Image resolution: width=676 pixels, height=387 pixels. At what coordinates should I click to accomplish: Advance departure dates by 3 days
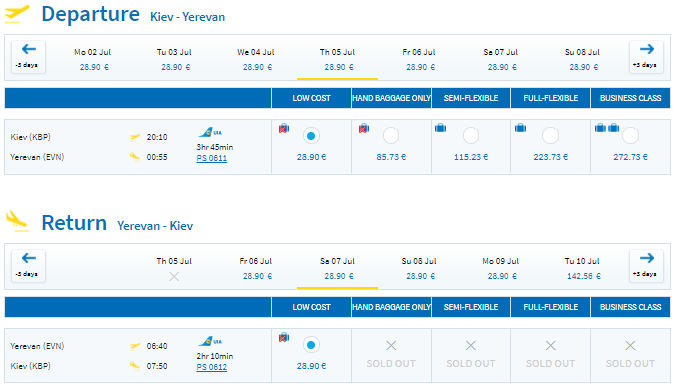[x=646, y=57]
